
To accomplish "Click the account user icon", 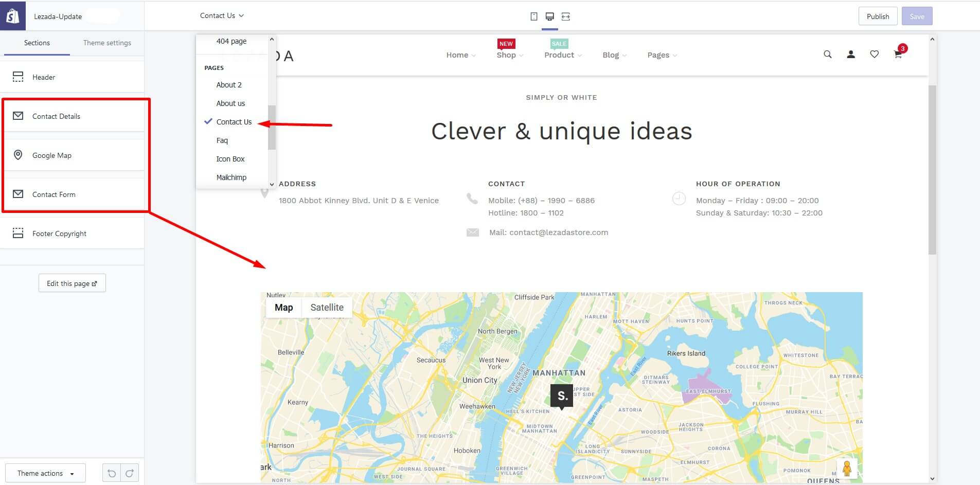I will click(851, 54).
